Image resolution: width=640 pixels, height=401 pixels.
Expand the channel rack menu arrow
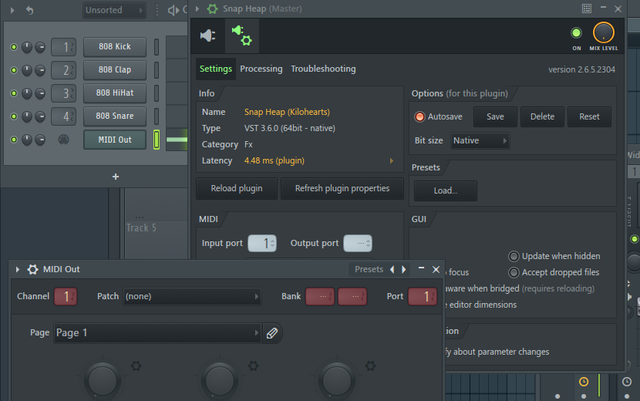click(12, 10)
